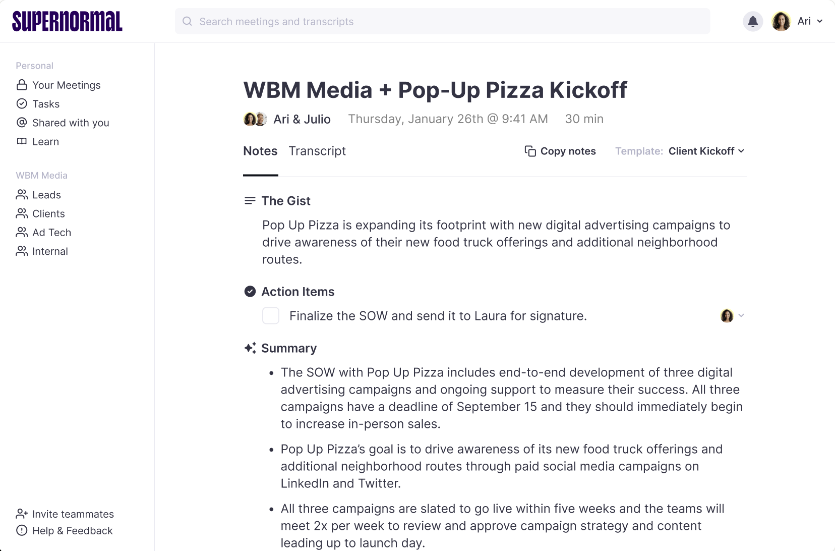The image size is (835, 551).
Task: Check the Finalize the SOW action item
Action: (x=271, y=316)
